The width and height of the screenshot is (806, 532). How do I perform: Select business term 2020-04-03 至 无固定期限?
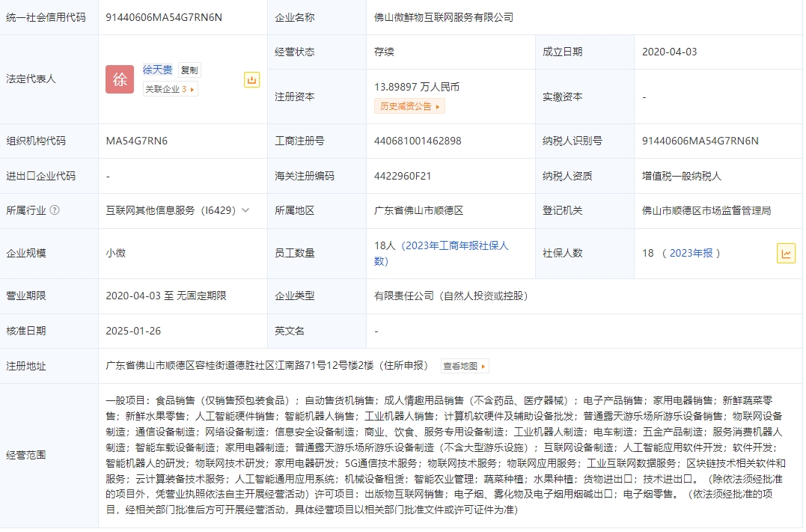166,296
